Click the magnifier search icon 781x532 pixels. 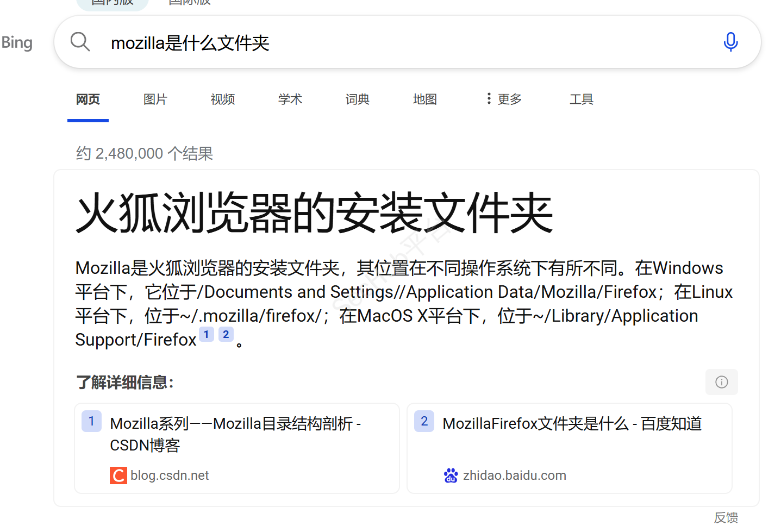pyautogui.click(x=80, y=42)
